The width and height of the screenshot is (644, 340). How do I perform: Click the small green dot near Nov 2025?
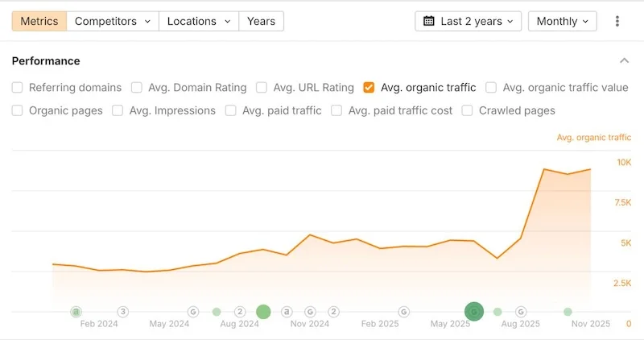(x=568, y=312)
